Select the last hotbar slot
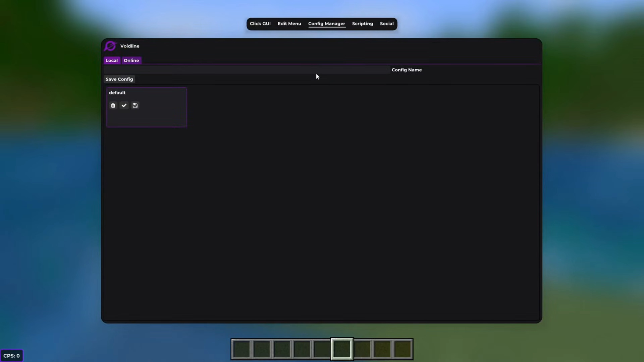644x362 pixels. pyautogui.click(x=402, y=349)
